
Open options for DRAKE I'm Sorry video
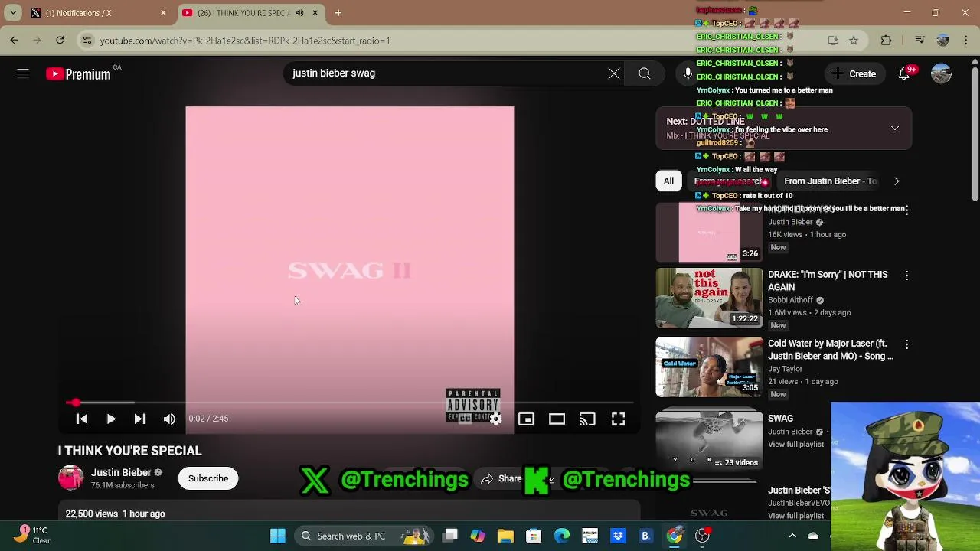pyautogui.click(x=907, y=275)
